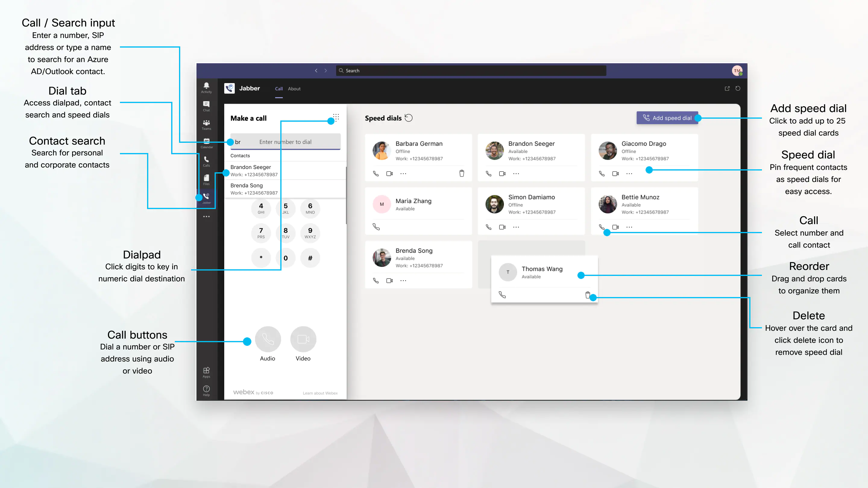Click the audio call icon for Thomas Wang

click(502, 295)
